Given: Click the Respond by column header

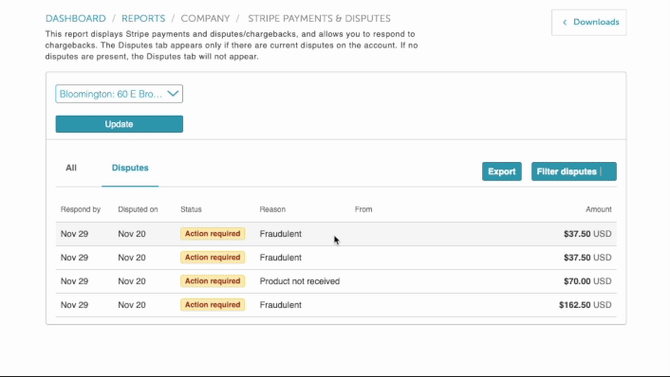Looking at the screenshot, I should (x=80, y=209).
